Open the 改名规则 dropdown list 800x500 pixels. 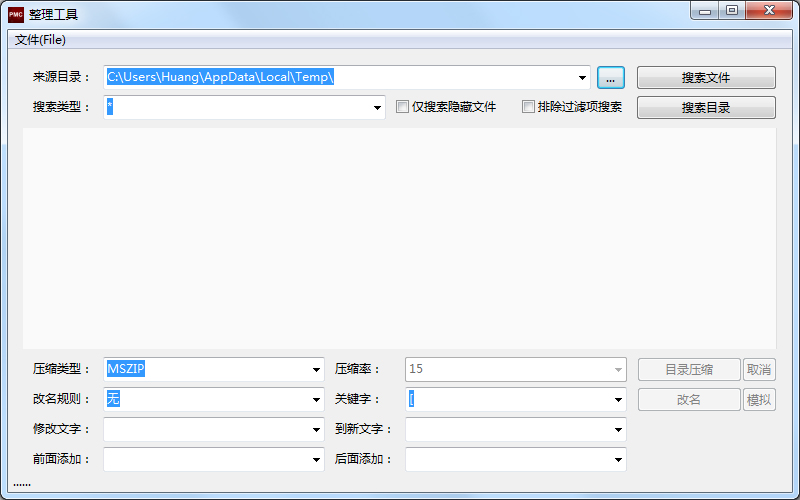tap(316, 400)
